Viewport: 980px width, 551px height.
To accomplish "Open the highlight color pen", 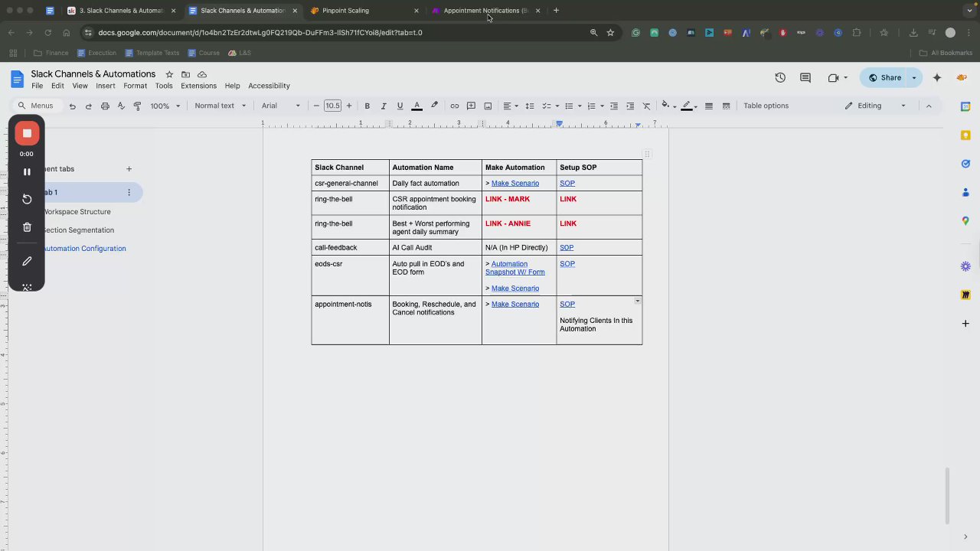I will click(x=435, y=106).
